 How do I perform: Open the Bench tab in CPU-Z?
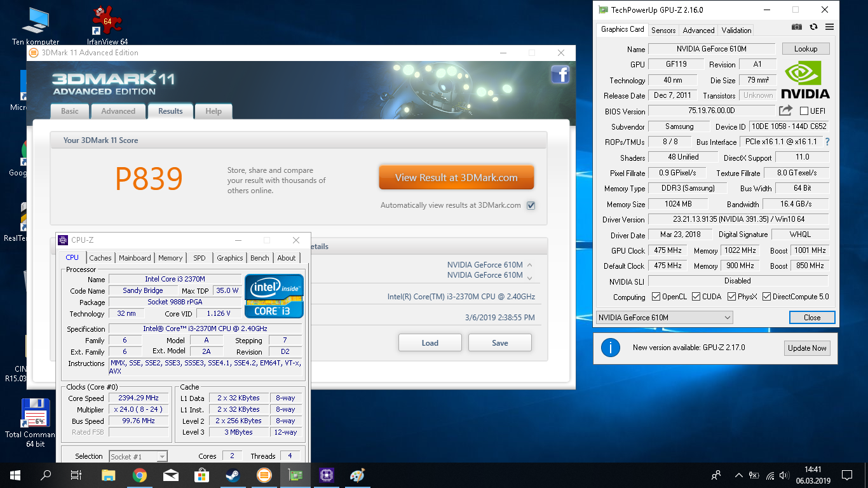point(259,258)
